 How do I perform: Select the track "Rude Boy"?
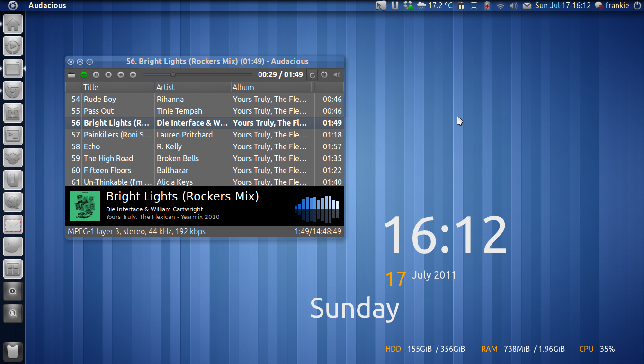[x=100, y=99]
